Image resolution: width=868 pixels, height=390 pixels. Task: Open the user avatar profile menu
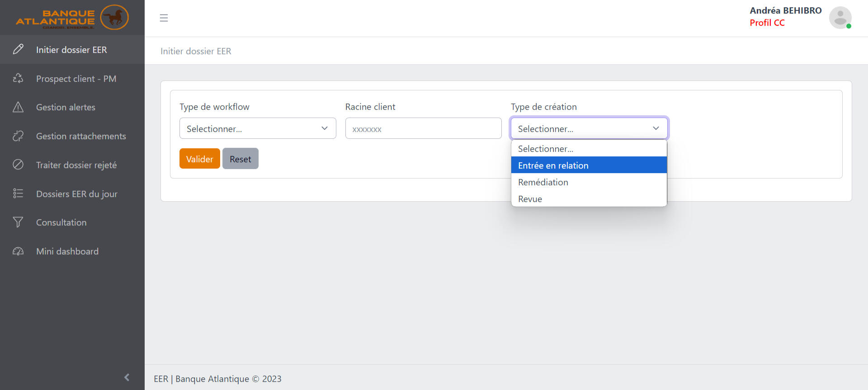click(840, 18)
